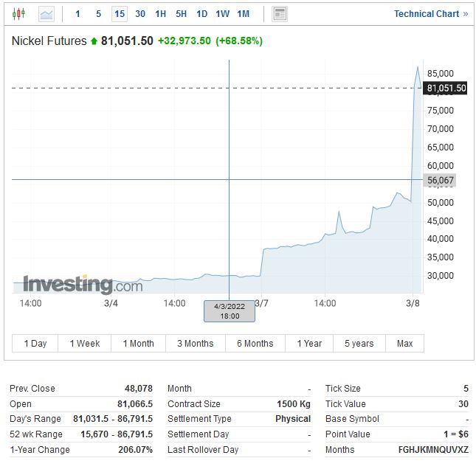This screenshot has height=472, width=476.
Task: Choose the 1W interval
Action: (x=222, y=14)
